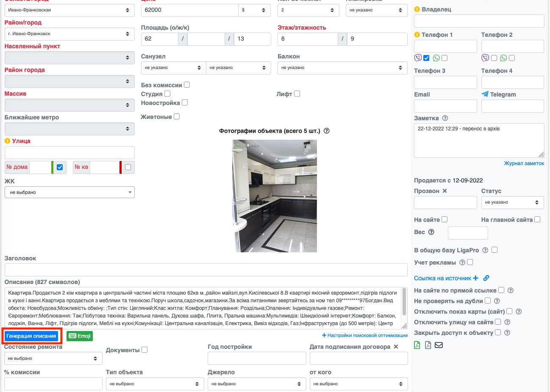This screenshot has width=550, height=392.
Task: Open help icon next to Фотографии объекта
Action: tap(327, 131)
